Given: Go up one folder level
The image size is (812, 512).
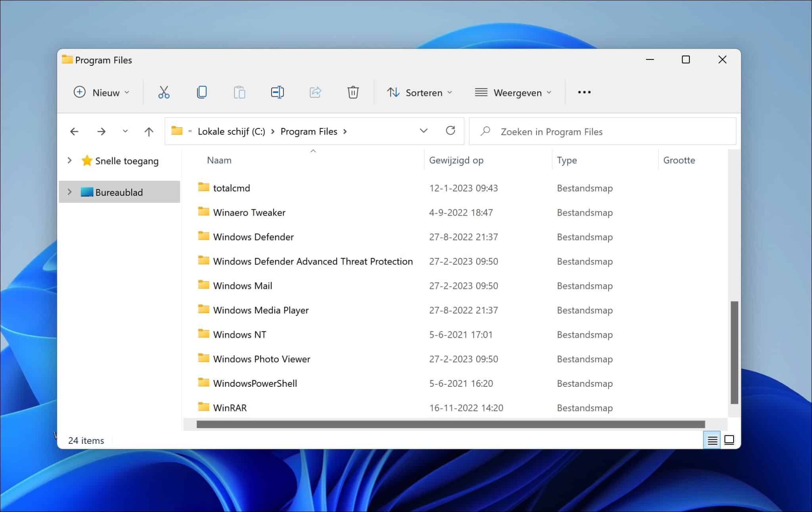Looking at the screenshot, I should (x=149, y=132).
